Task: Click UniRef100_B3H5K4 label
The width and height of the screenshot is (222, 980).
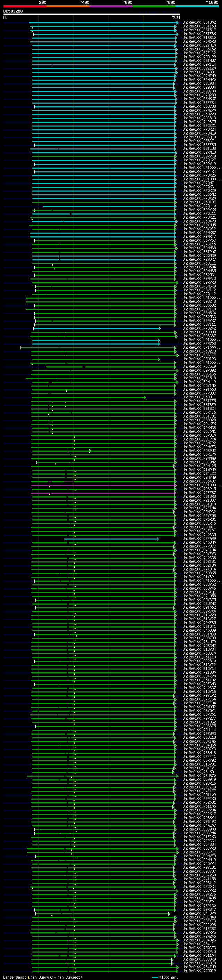Action: click(x=199, y=313)
